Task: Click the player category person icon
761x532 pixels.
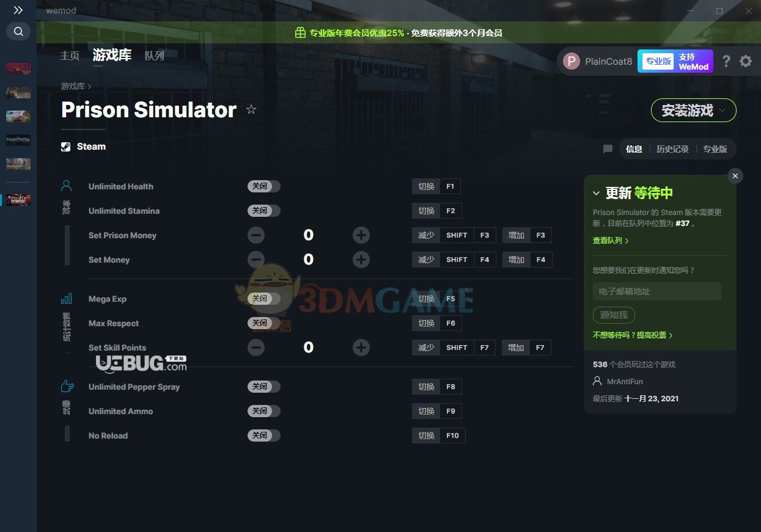Action: click(x=67, y=186)
